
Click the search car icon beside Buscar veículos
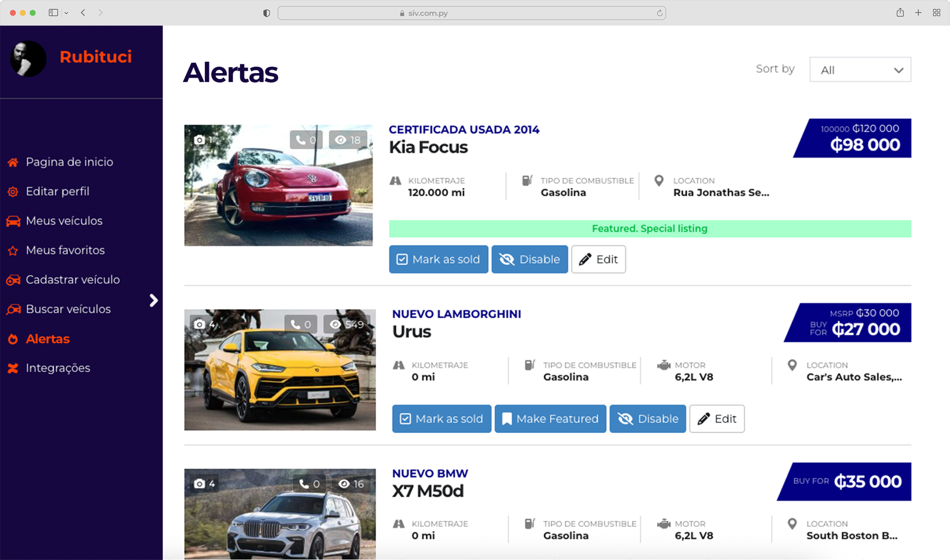pyautogui.click(x=13, y=309)
